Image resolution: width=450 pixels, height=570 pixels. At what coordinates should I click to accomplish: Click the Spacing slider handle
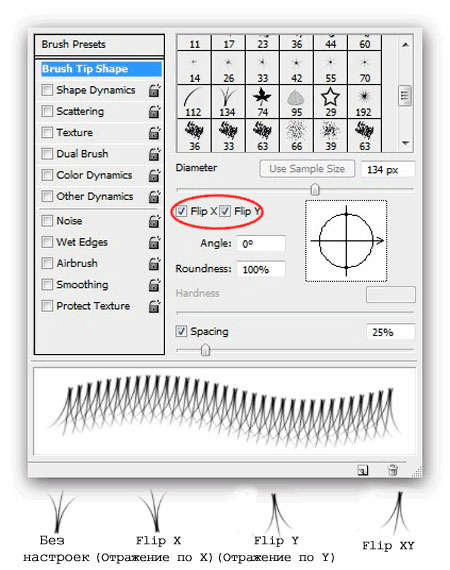point(206,350)
